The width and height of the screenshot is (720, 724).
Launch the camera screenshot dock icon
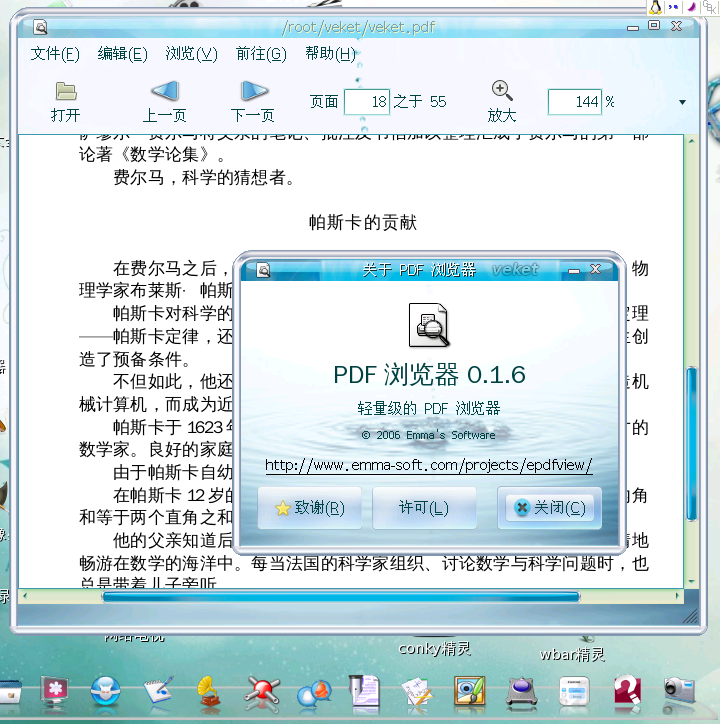coord(679,690)
